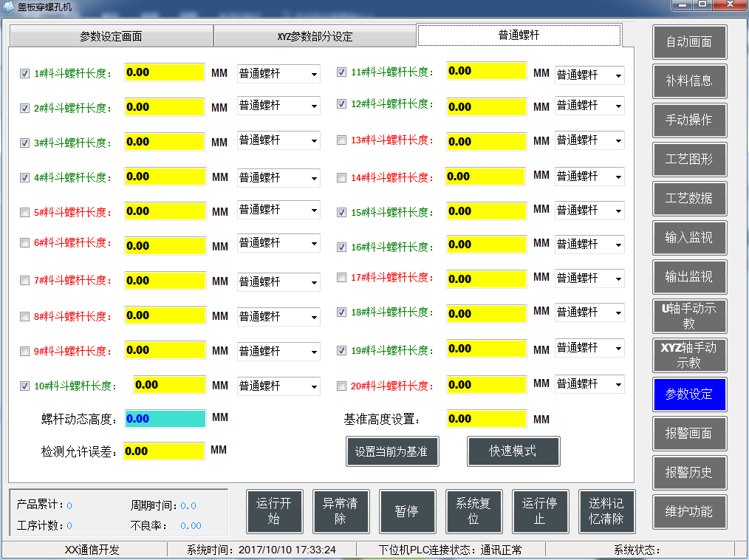749x560 pixels.
Task: Open the screw type dropdown for 1#料斗
Action: click(278, 73)
